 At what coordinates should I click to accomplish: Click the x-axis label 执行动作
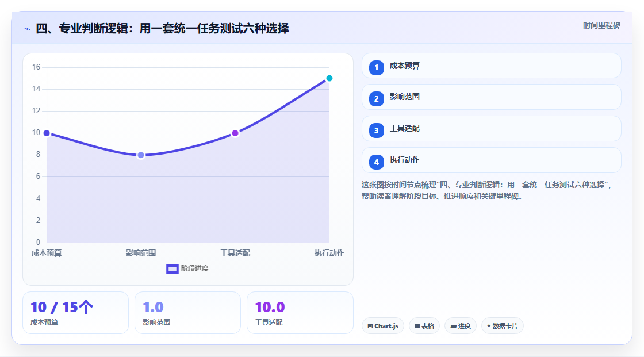[x=329, y=253]
